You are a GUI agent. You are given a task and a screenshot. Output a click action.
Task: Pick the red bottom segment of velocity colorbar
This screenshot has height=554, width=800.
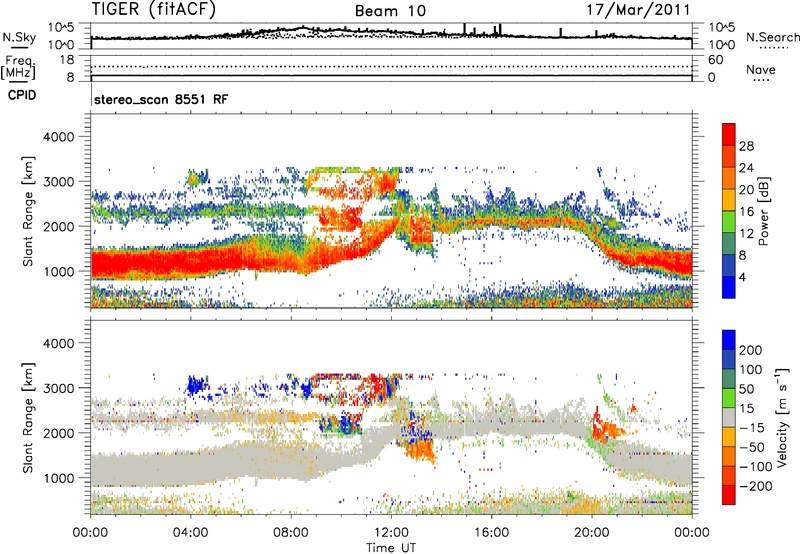[729, 495]
